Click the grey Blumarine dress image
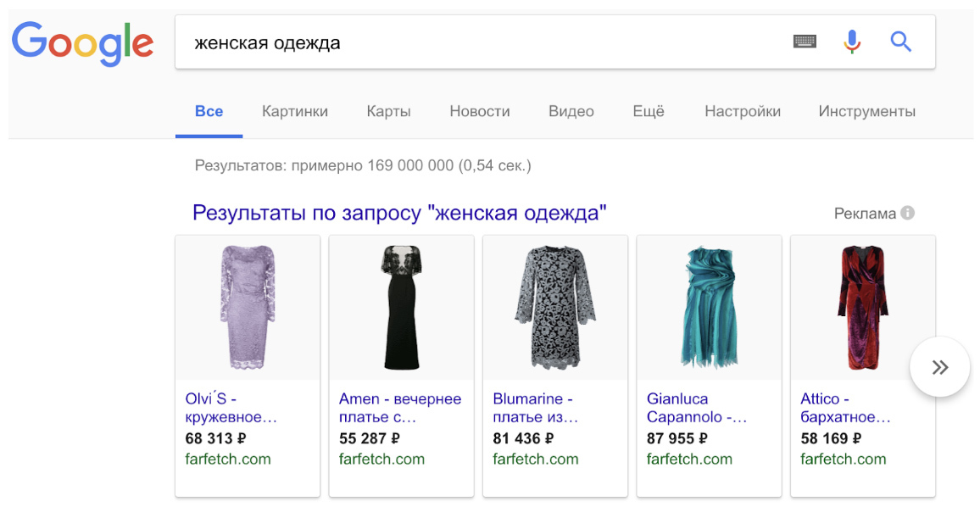980x518 pixels. pyautogui.click(x=555, y=308)
